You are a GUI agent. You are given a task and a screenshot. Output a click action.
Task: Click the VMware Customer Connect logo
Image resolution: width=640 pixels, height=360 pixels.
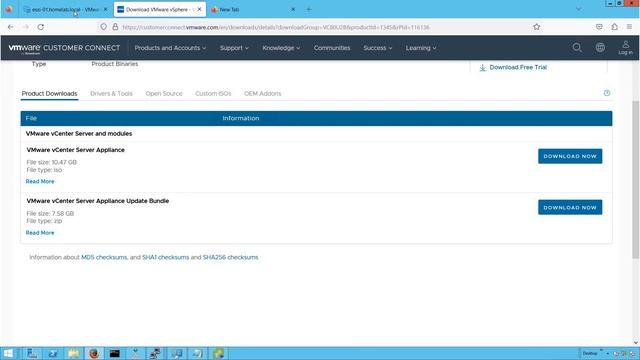[x=64, y=48]
